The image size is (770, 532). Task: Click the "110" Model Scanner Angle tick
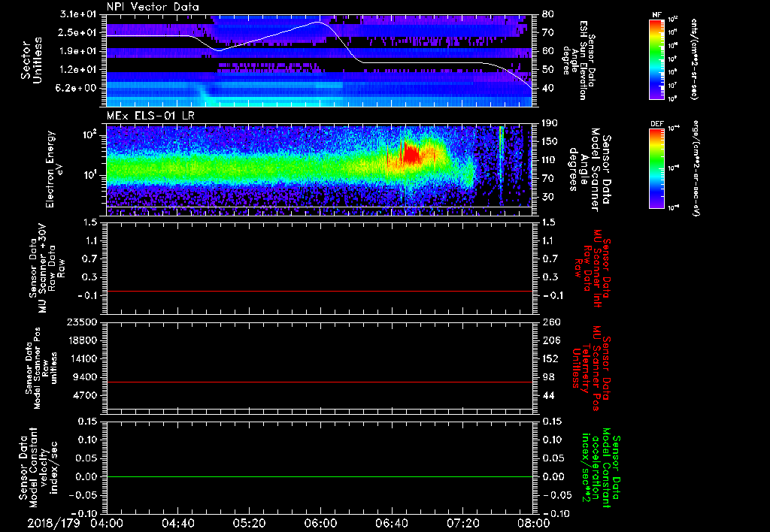(x=550, y=160)
